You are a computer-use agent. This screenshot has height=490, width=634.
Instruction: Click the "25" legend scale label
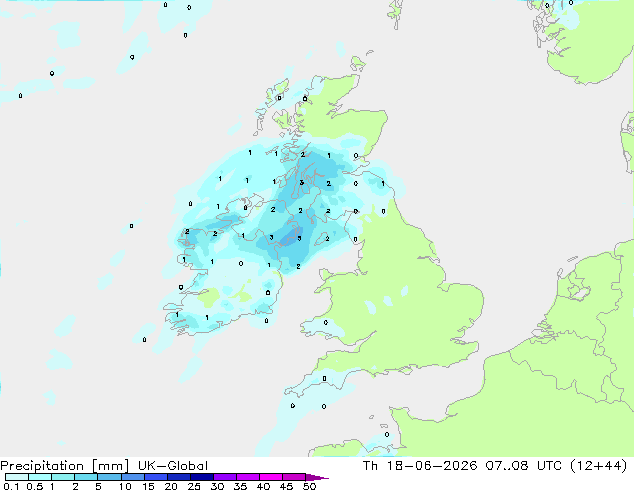[194, 486]
